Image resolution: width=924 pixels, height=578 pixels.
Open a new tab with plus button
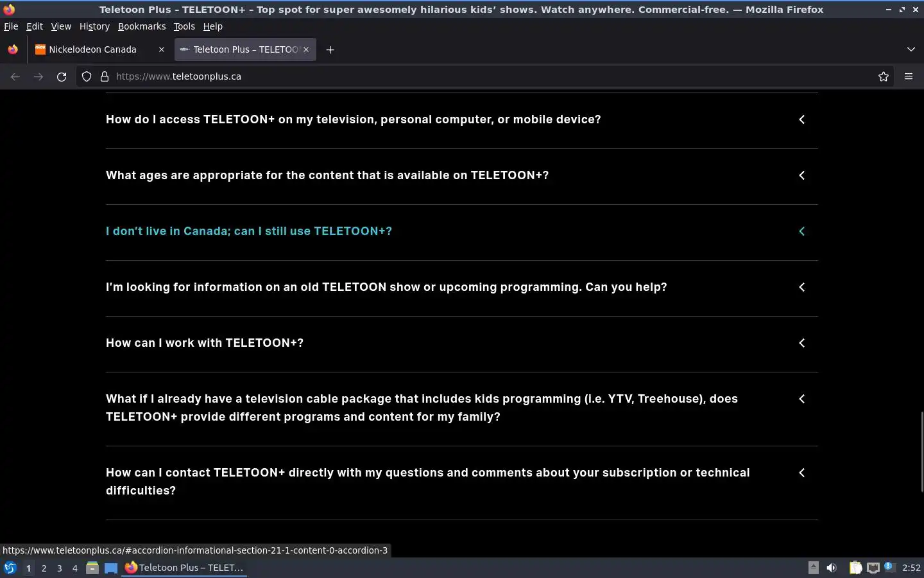[x=330, y=49]
